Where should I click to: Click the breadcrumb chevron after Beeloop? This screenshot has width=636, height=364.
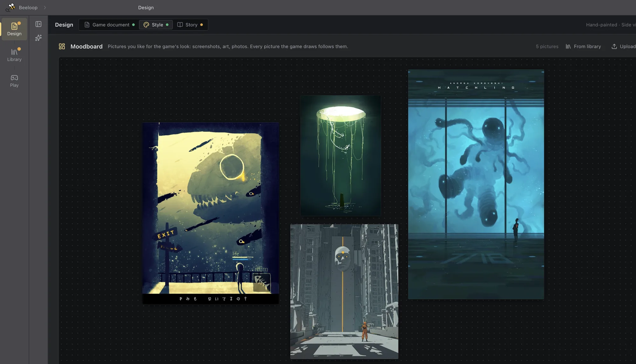pos(45,7)
